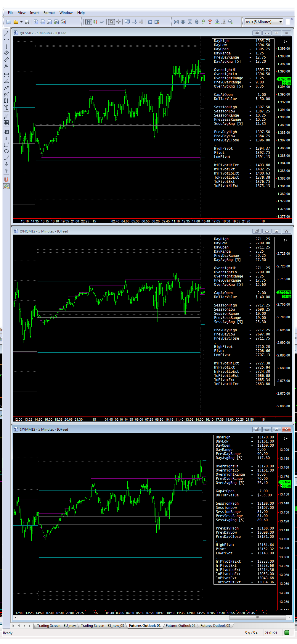Expand the Open folder dropdown arrow
297x644 pixels.
21,22
